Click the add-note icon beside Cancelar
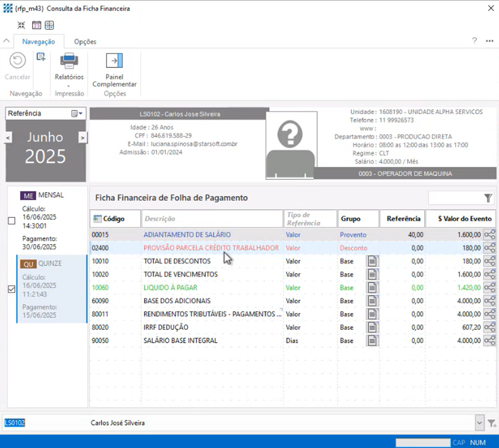This screenshot has width=499, height=448. point(41,56)
